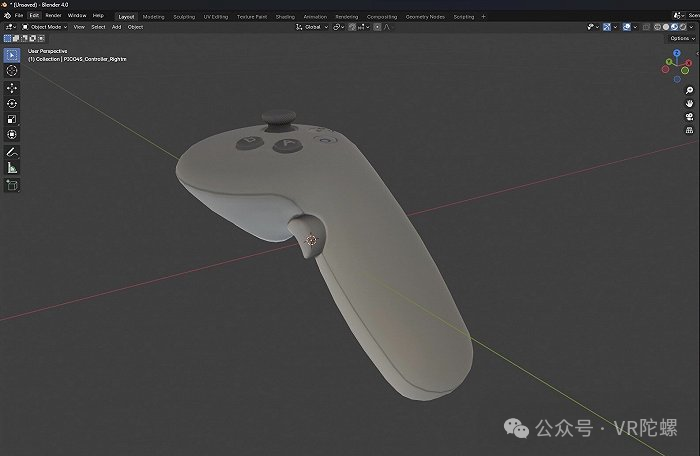Click the Blender logo menu icon
The height and width of the screenshot is (456, 700).
click(x=8, y=16)
